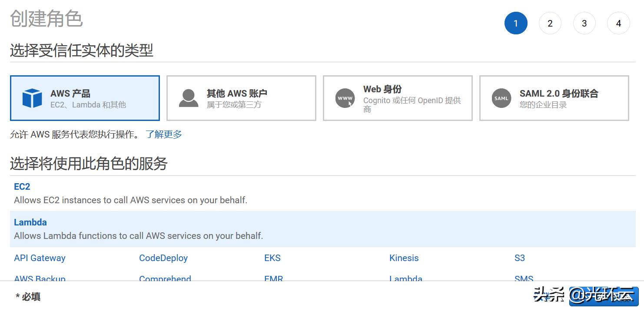This screenshot has height=312, width=644.
Task: Select AWS Backup from the service list
Action: tap(40, 279)
